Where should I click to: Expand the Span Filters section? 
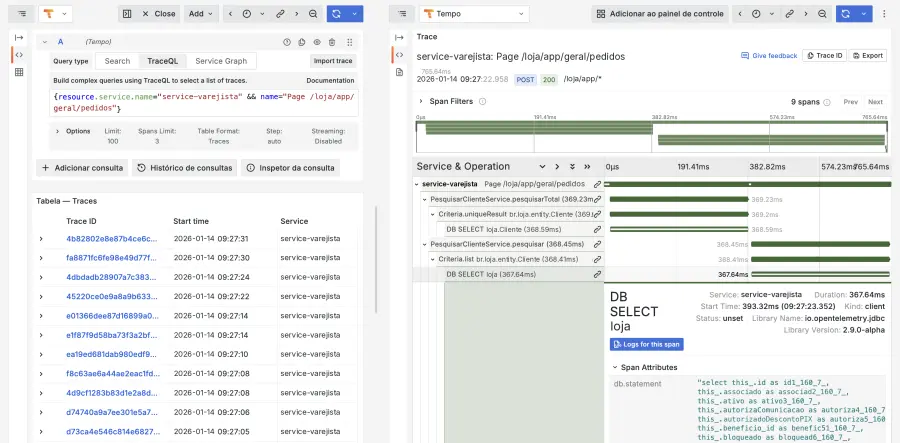point(421,101)
